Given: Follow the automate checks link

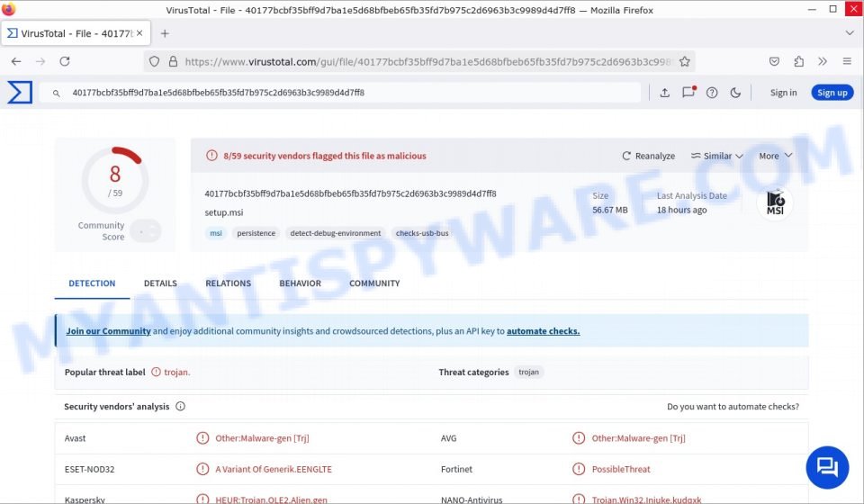Looking at the screenshot, I should pos(543,331).
